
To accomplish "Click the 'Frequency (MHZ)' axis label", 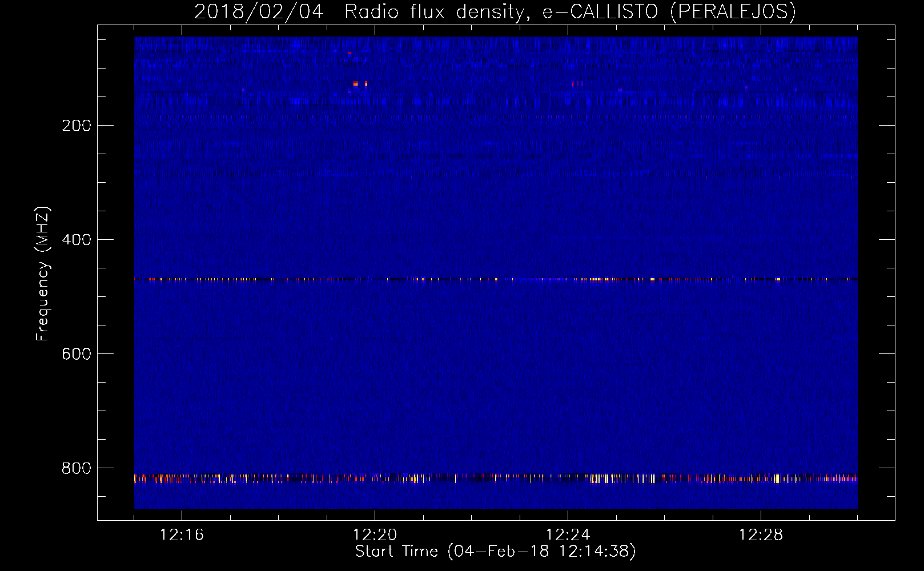I will 43,274.
